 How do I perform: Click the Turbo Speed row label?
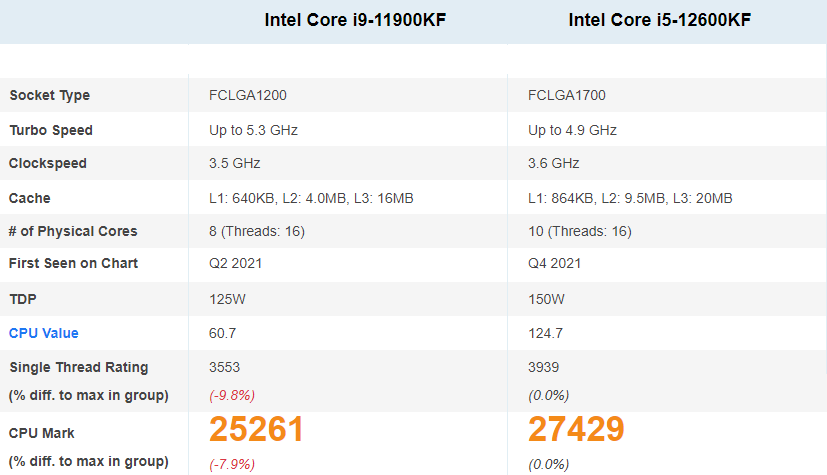51,130
